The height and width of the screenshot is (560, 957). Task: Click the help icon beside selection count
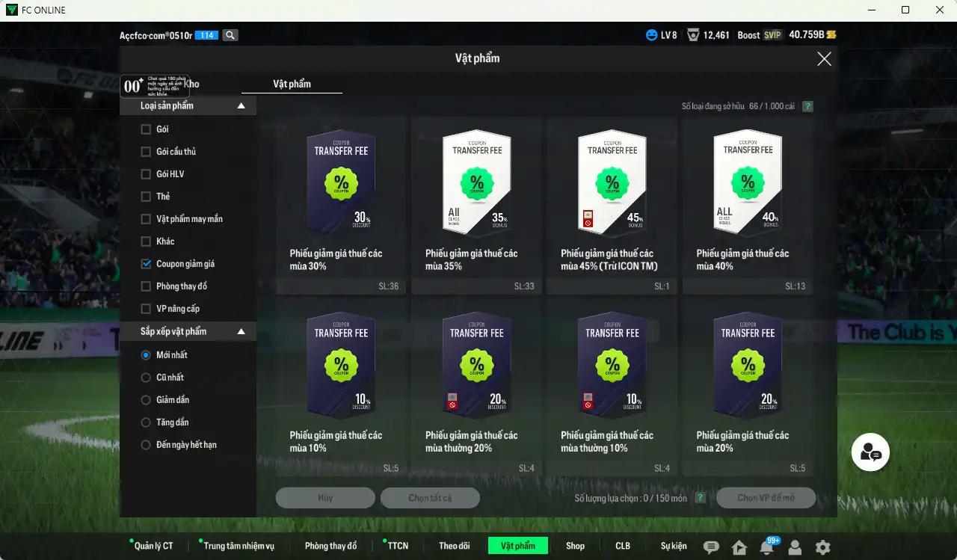700,498
